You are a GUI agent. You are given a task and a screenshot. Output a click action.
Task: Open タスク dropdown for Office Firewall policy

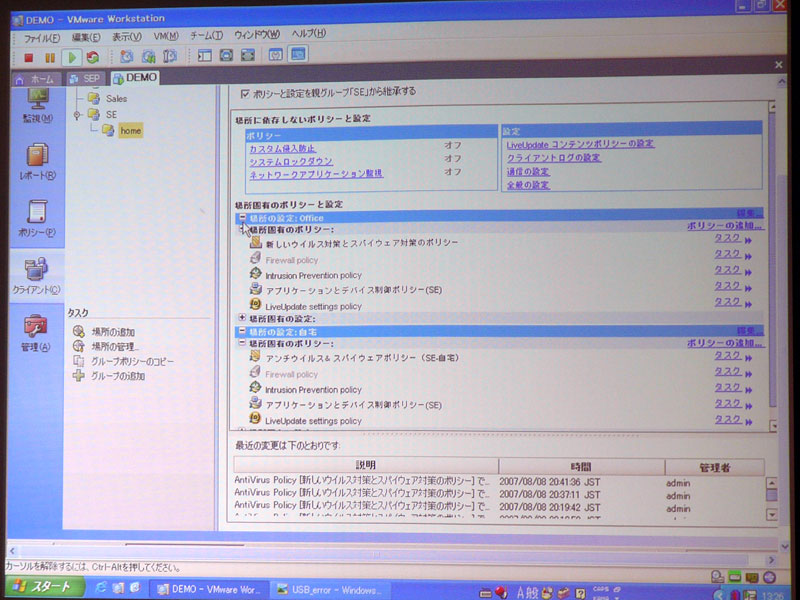[x=733, y=254]
